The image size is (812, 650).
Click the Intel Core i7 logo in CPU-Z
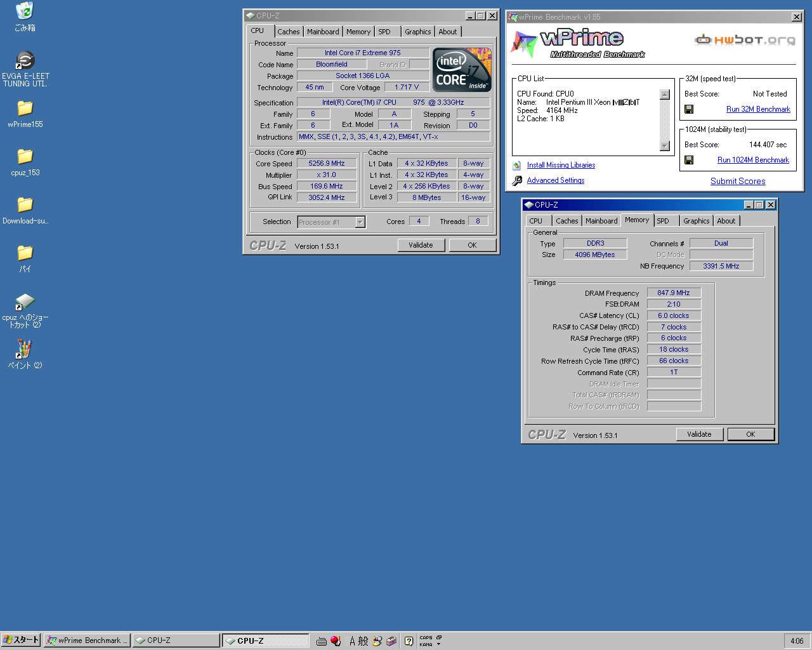461,69
